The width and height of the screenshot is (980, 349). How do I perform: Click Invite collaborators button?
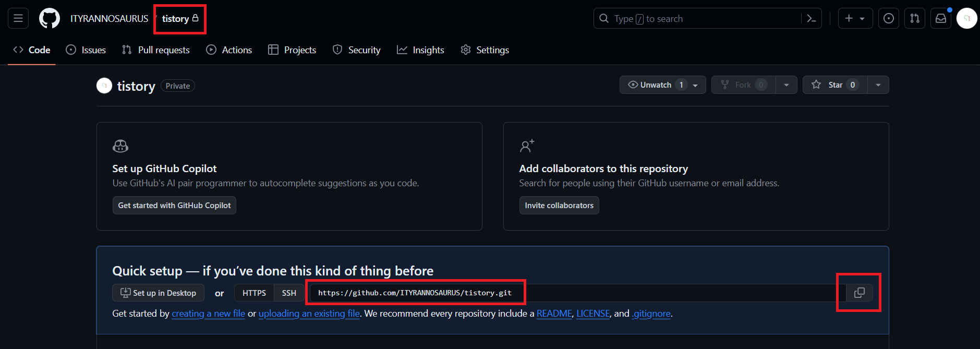tap(559, 206)
